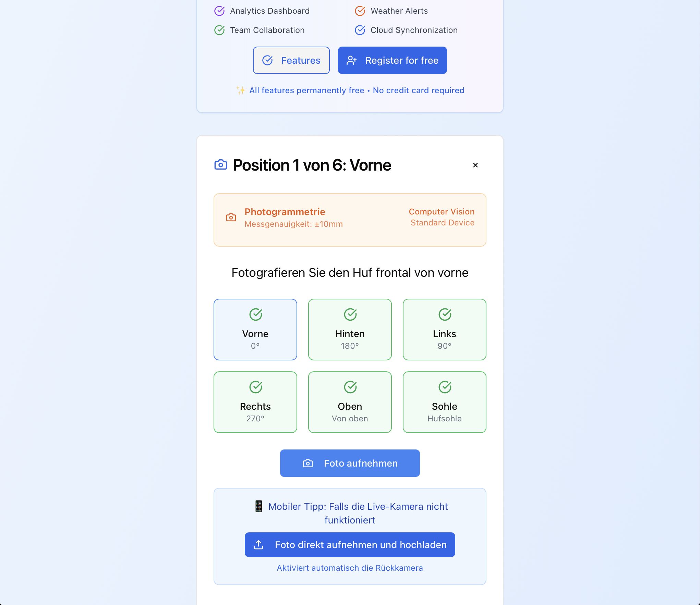This screenshot has height=605, width=700.
Task: Click the Weather Alerts orange checkmark
Action: pos(360,11)
